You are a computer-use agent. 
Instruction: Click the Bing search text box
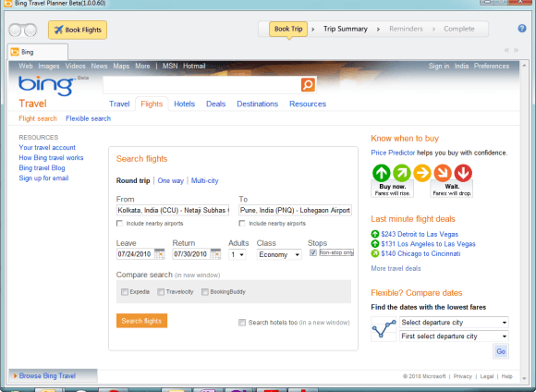click(x=201, y=84)
